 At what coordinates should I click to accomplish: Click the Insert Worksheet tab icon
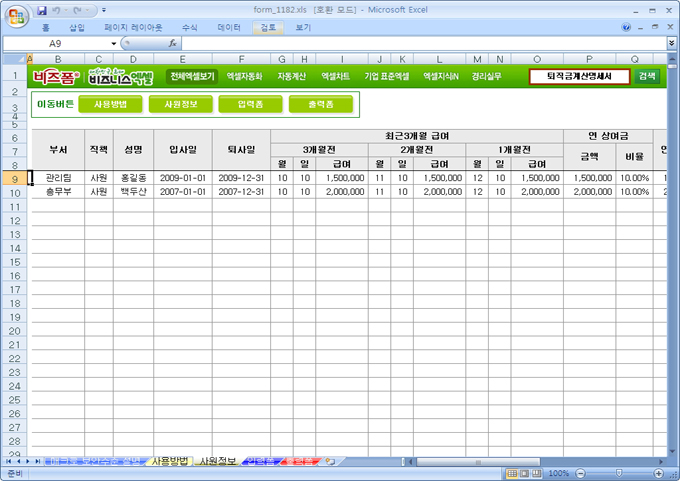329,461
